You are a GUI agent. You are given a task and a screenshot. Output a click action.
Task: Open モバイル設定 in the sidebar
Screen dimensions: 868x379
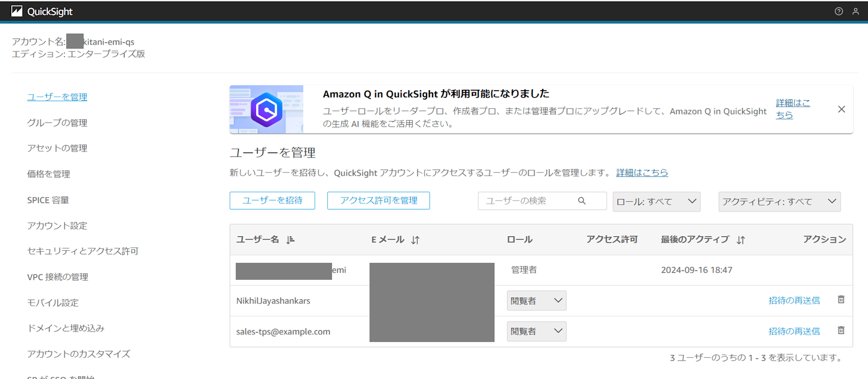53,303
